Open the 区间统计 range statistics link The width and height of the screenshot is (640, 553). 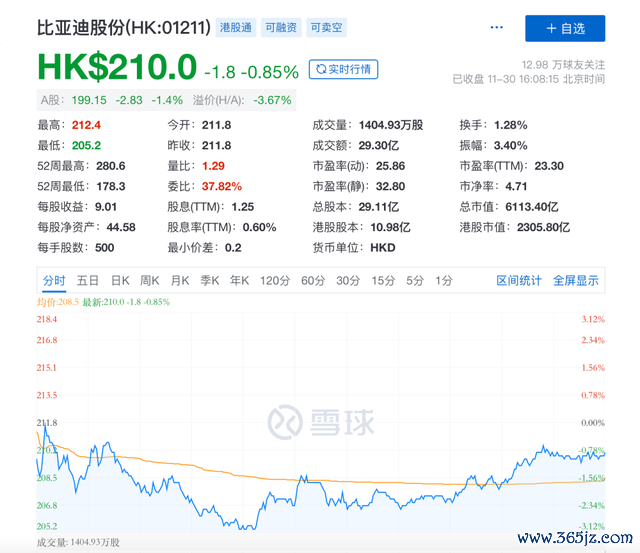click(519, 280)
